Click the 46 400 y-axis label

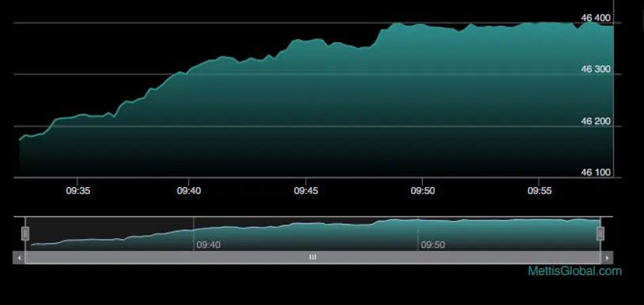click(x=596, y=18)
